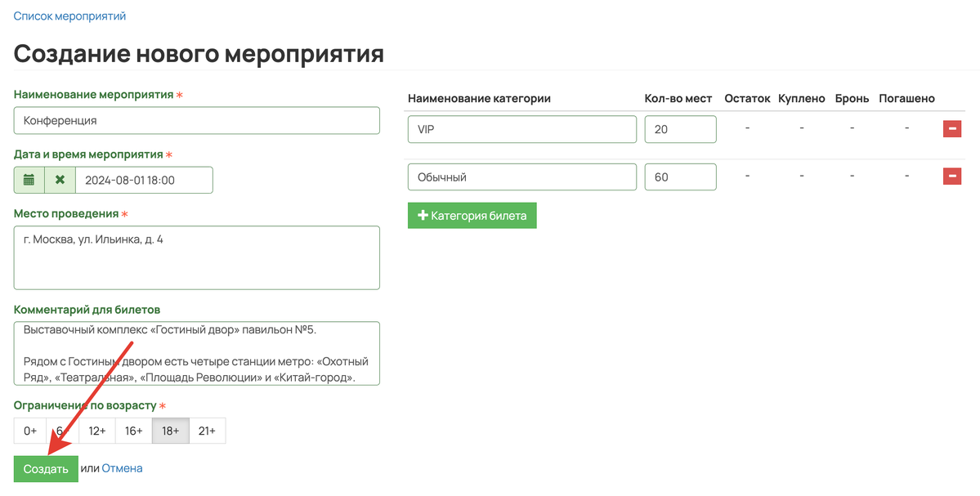The image size is (980, 496).
Task: Edit the Обычный category name field
Action: point(521,177)
